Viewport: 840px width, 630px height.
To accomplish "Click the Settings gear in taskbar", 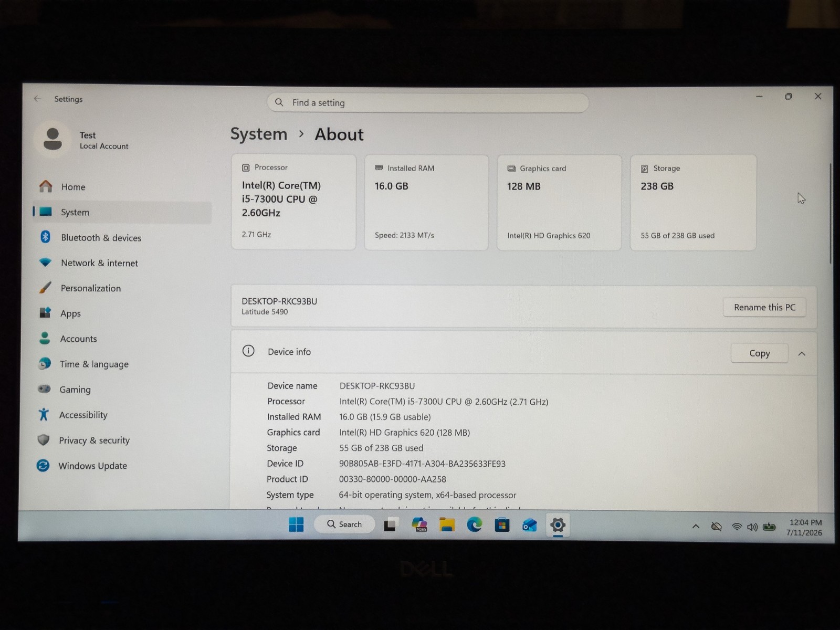I will click(558, 524).
